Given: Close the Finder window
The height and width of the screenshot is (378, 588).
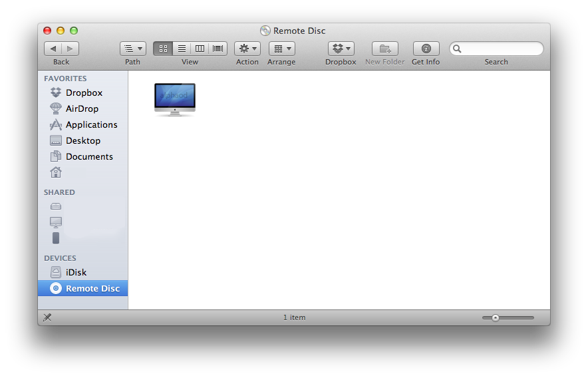Looking at the screenshot, I should 47,31.
